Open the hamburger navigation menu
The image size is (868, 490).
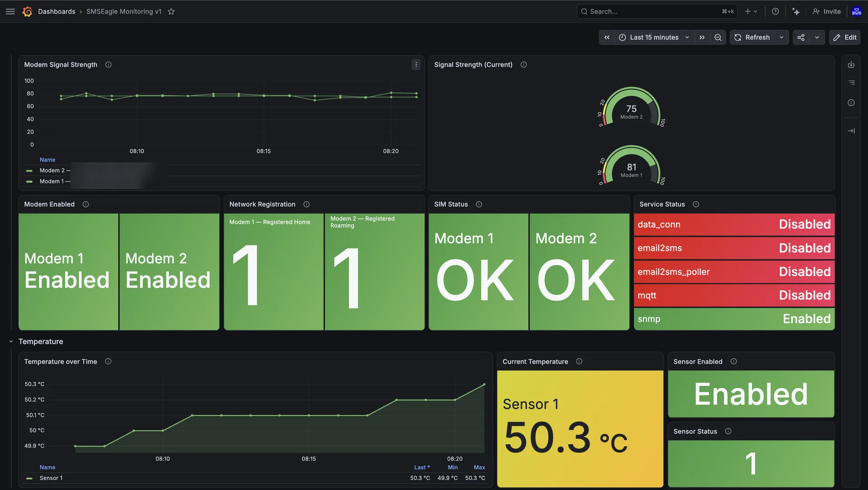click(10, 11)
